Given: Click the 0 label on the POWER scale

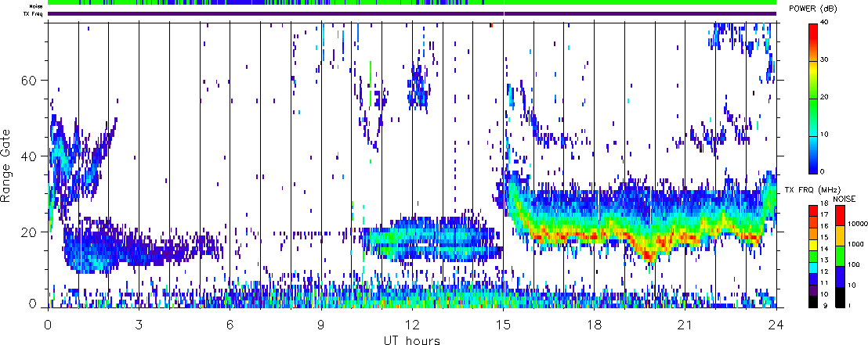Looking at the screenshot, I should pyautogui.click(x=823, y=171).
